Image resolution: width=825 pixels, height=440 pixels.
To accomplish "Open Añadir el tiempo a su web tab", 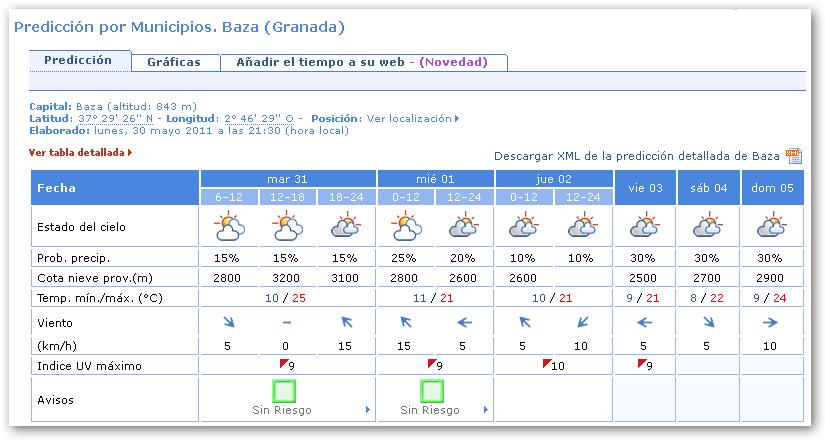I will [361, 62].
